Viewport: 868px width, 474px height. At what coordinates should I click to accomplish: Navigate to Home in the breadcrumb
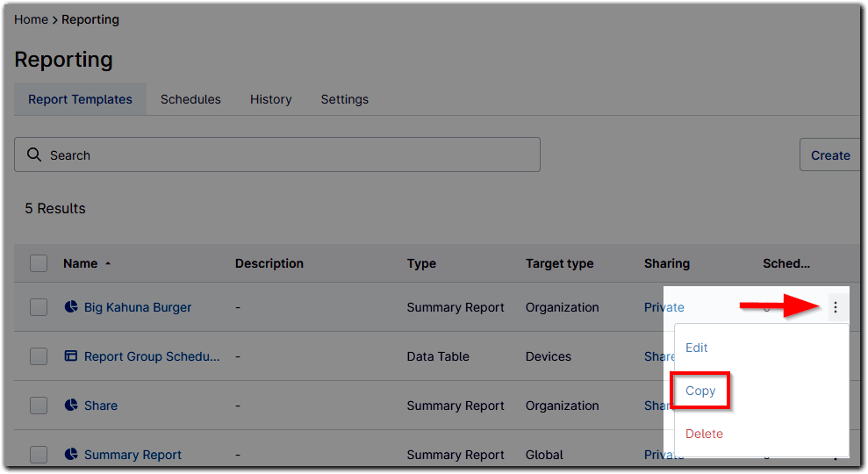pyautogui.click(x=31, y=19)
